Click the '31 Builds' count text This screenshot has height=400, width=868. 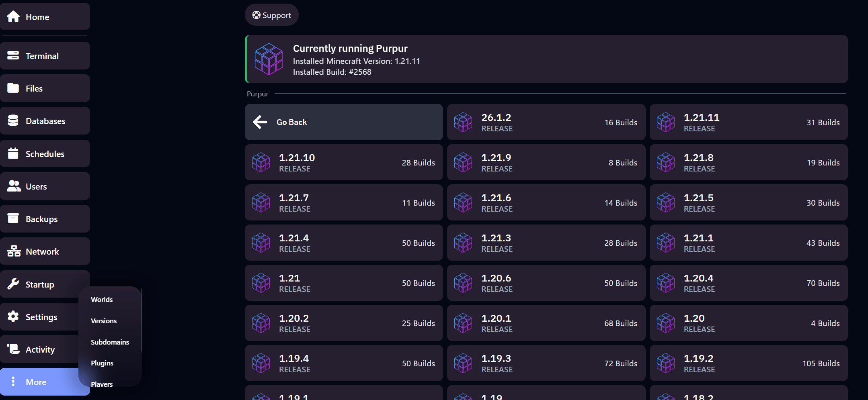pos(823,122)
